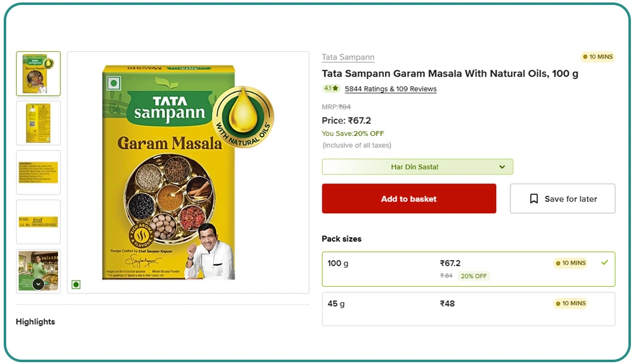Image resolution: width=634 pixels, height=364 pixels.
Task: Click the bookmark icon in Save for later
Action: (534, 199)
